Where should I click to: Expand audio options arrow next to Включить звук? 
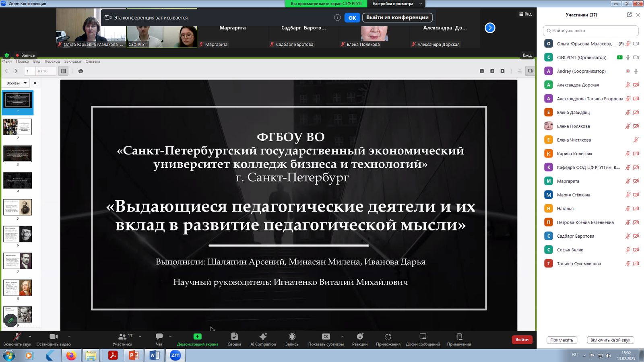coord(30,337)
